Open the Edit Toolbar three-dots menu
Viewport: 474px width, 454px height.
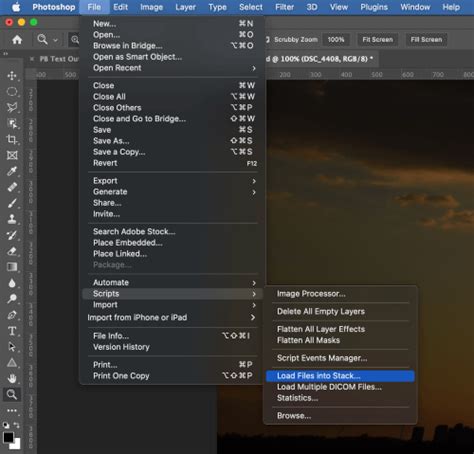(x=12, y=410)
